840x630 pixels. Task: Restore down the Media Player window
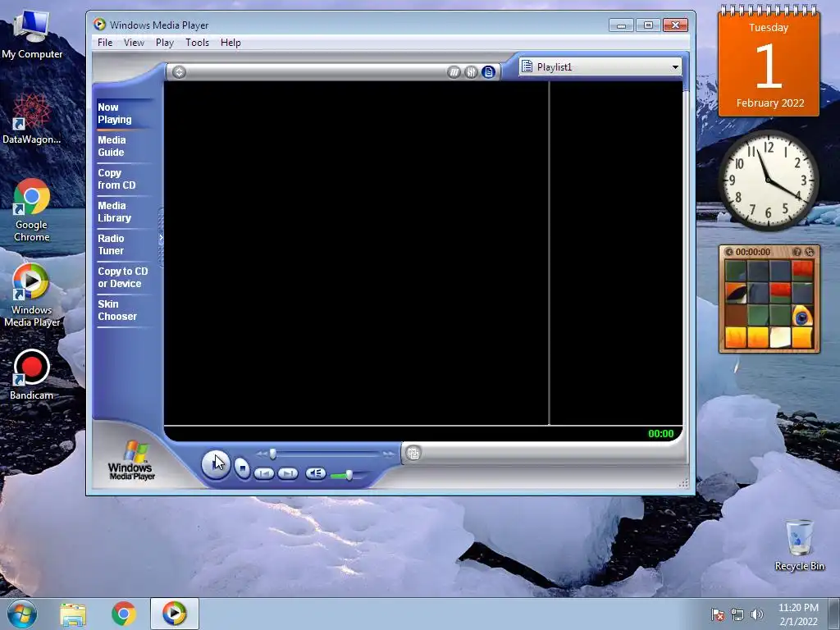[648, 25]
